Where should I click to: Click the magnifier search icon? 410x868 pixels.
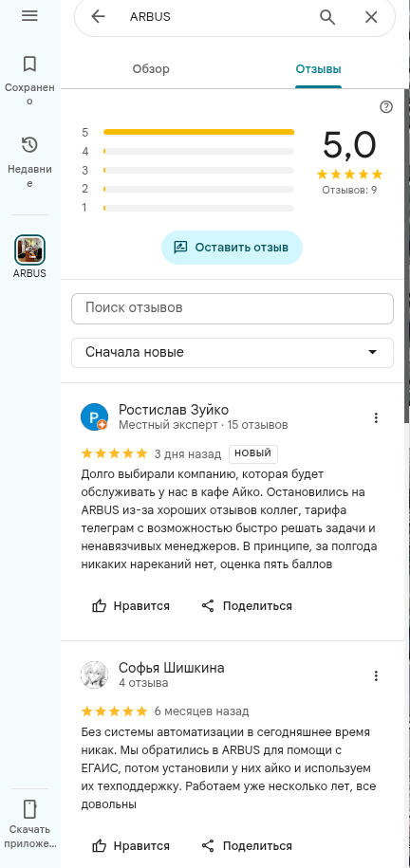(x=327, y=17)
